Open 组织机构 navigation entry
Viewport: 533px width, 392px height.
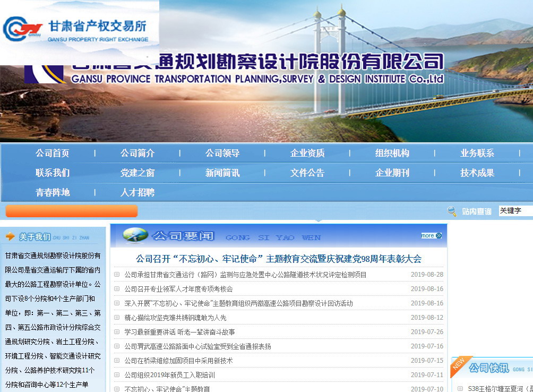pos(392,153)
